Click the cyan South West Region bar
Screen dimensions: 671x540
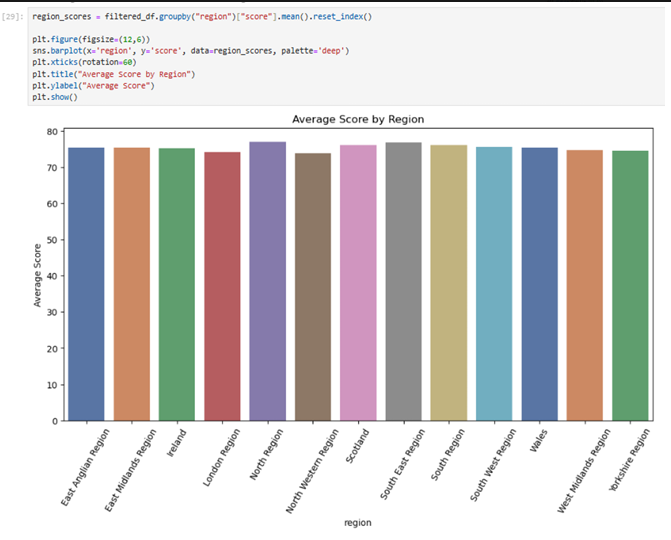click(x=494, y=284)
